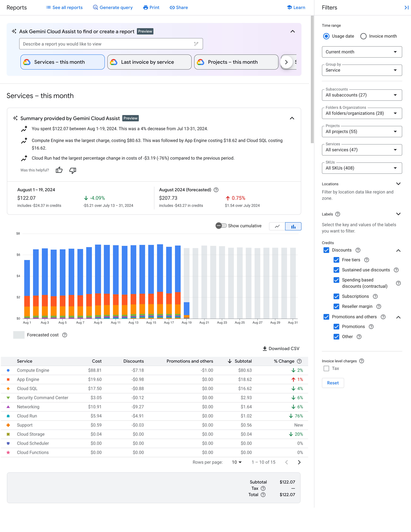Image resolution: width=411 pixels, height=532 pixels.
Task: Click See all reports menu link
Action: click(x=64, y=7)
